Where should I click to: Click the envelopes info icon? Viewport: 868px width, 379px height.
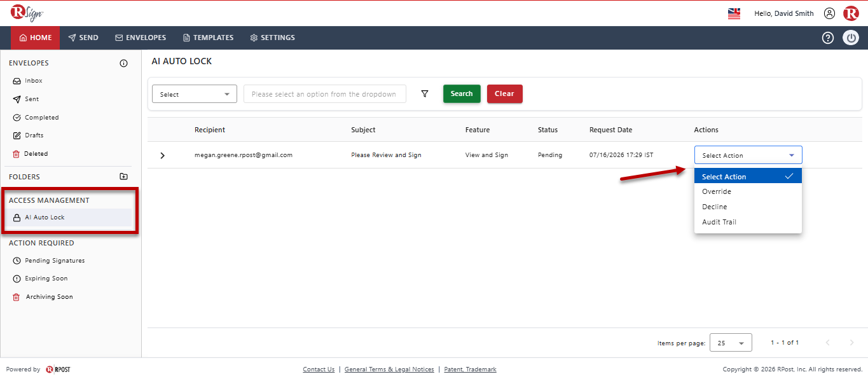(x=124, y=63)
